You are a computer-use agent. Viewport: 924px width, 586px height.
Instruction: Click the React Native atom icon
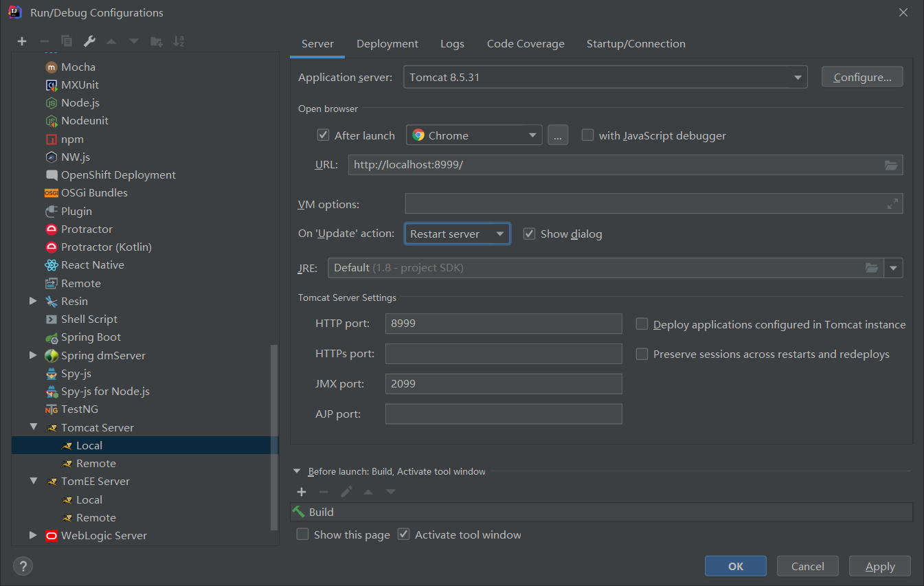(x=52, y=265)
